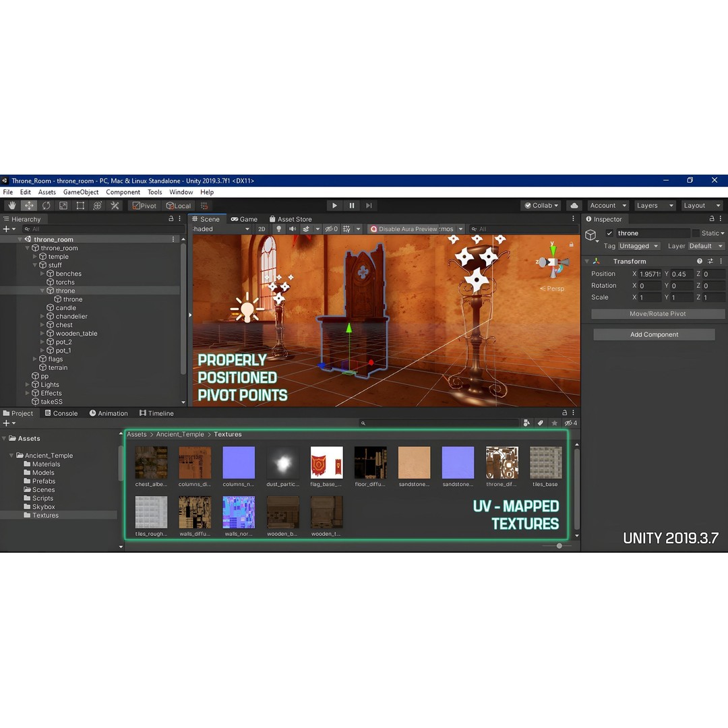The image size is (728, 728).
Task: Expand the Lights hierarchy item
Action: point(27,384)
